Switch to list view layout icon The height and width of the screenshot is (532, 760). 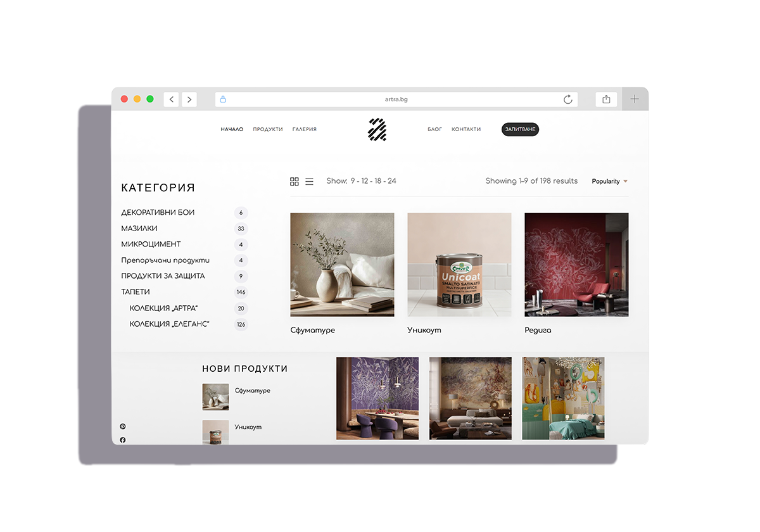click(309, 181)
